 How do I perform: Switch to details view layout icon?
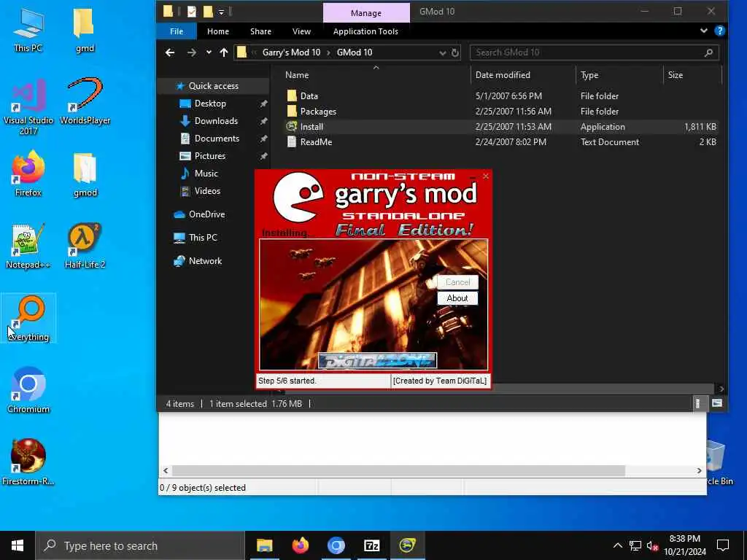(x=697, y=404)
